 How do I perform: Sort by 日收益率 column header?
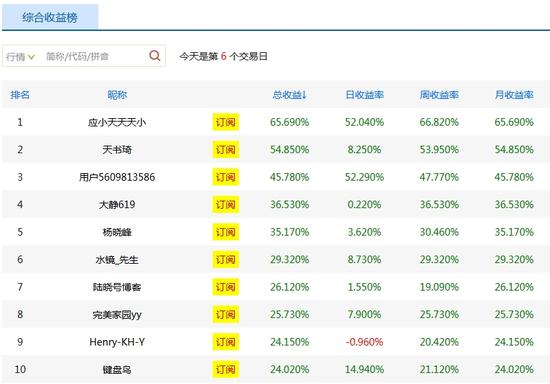tap(364, 95)
